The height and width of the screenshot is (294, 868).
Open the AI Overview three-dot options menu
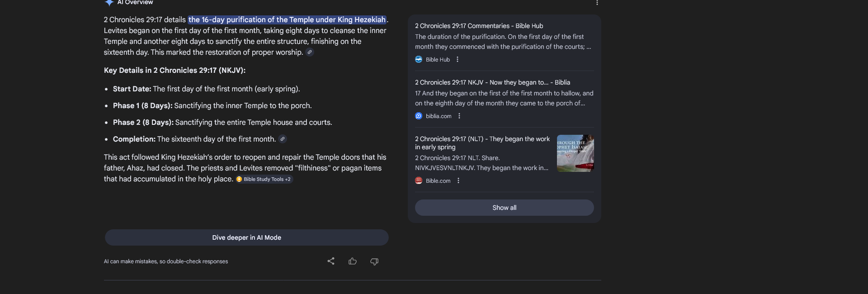pyautogui.click(x=597, y=3)
